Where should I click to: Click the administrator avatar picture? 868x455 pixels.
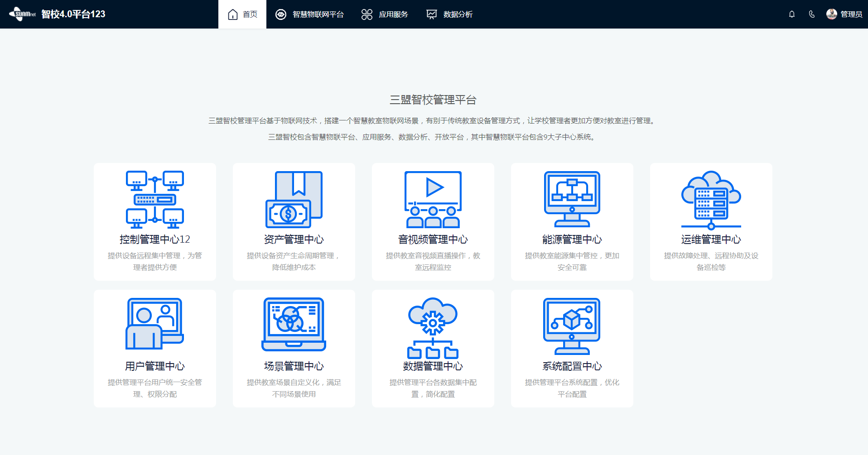click(x=831, y=14)
